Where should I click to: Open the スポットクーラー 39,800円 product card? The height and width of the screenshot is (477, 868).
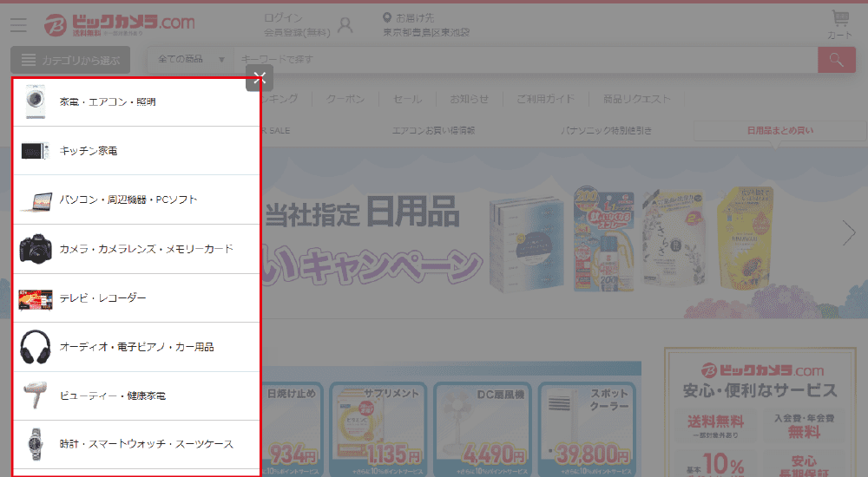[x=587, y=428]
